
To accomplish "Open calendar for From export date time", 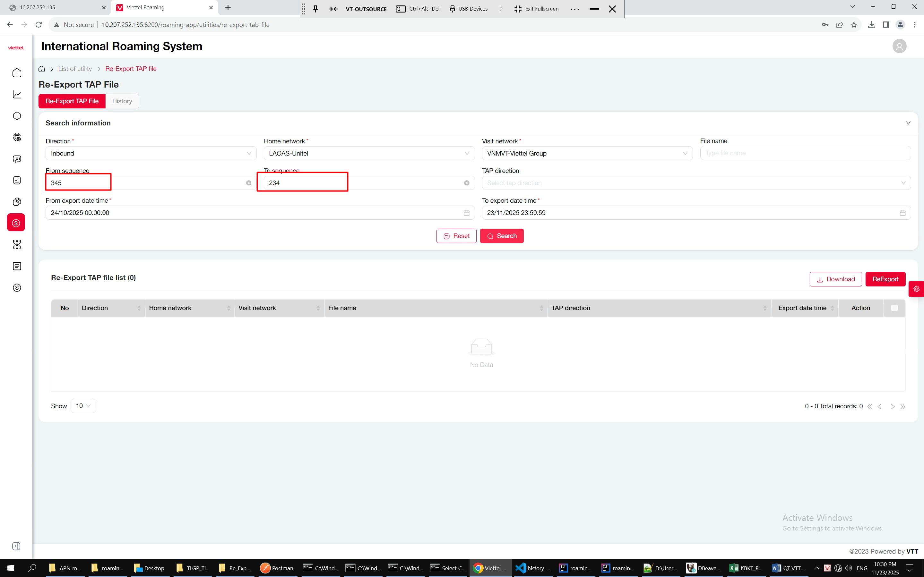I will click(x=466, y=213).
